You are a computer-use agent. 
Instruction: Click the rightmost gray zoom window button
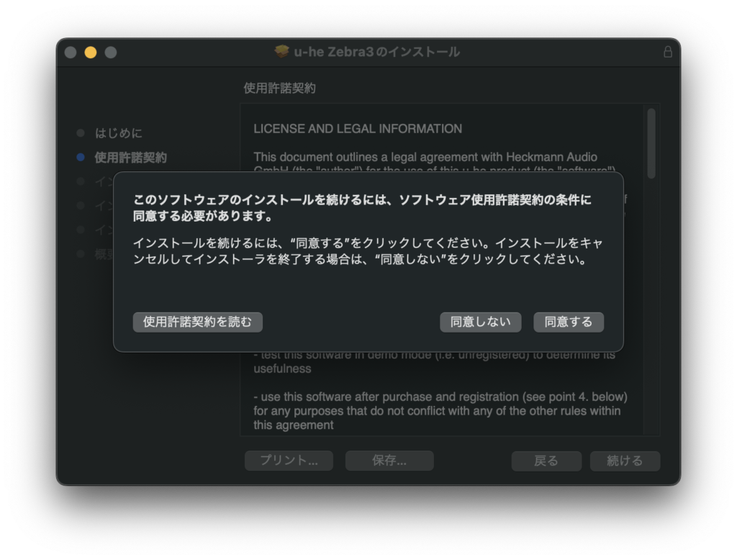point(111,53)
